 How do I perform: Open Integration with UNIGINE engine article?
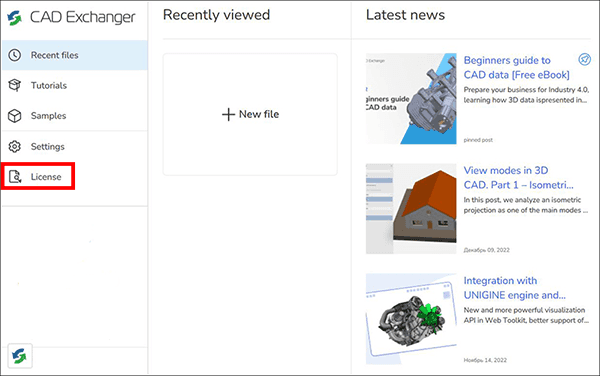(x=515, y=288)
